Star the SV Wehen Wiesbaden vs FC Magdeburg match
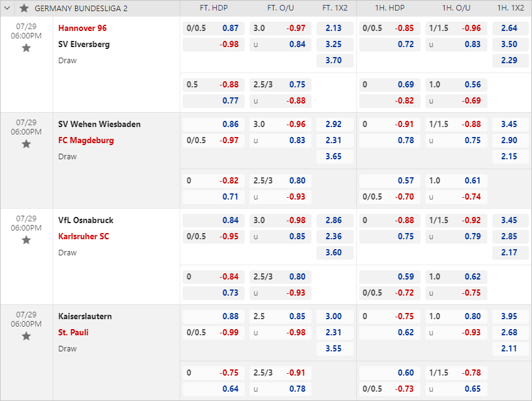 (x=26, y=144)
